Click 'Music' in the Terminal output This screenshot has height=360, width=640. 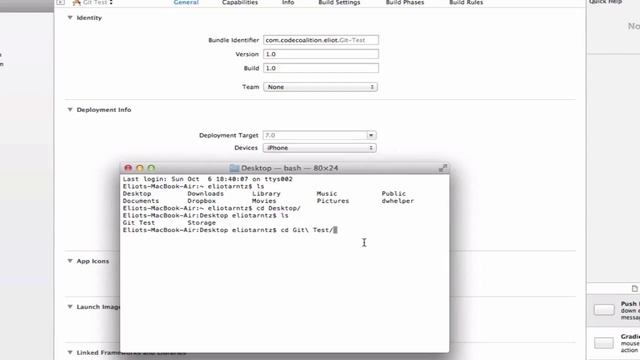(327, 193)
